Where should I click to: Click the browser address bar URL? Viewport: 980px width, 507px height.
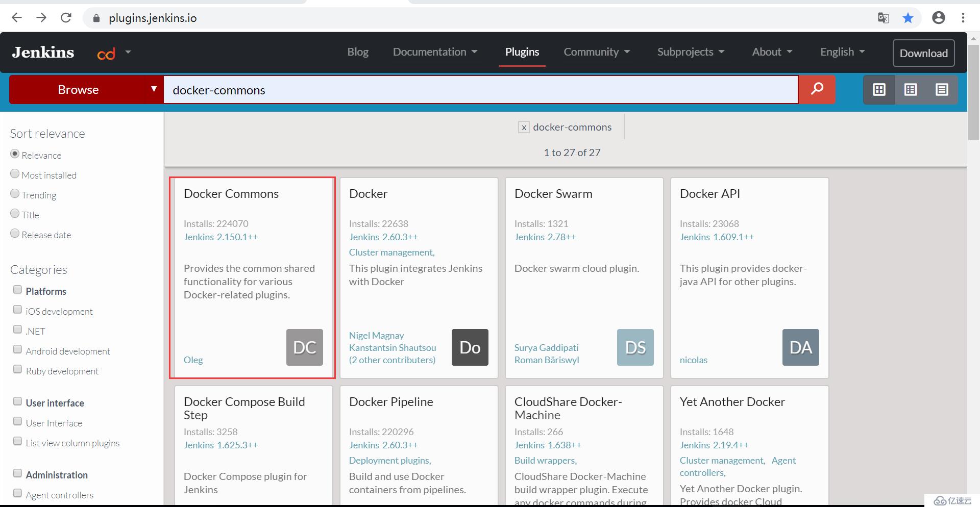(x=153, y=18)
